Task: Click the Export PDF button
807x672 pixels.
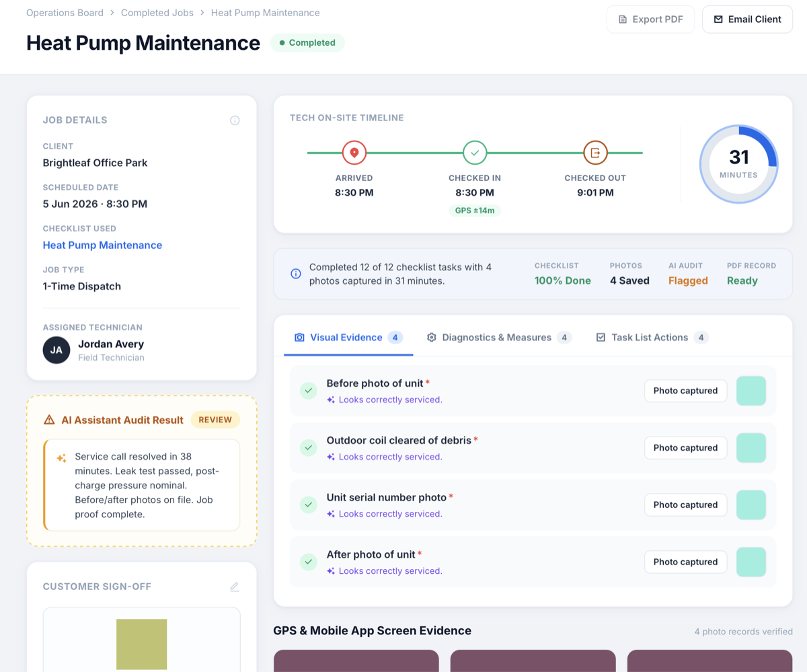Action: point(650,20)
